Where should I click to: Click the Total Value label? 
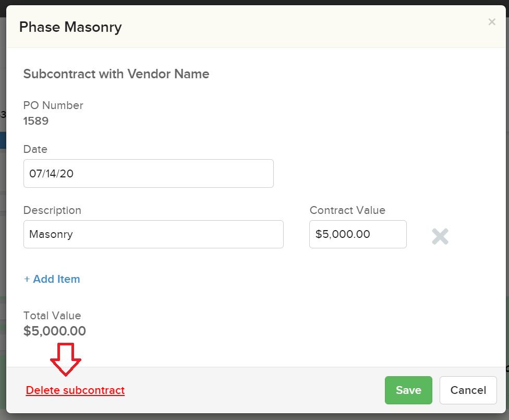(x=52, y=316)
